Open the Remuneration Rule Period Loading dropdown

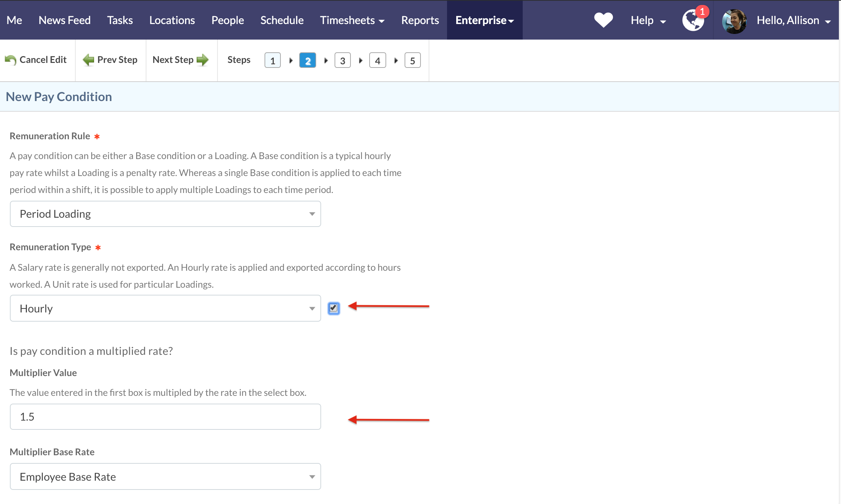(x=165, y=214)
